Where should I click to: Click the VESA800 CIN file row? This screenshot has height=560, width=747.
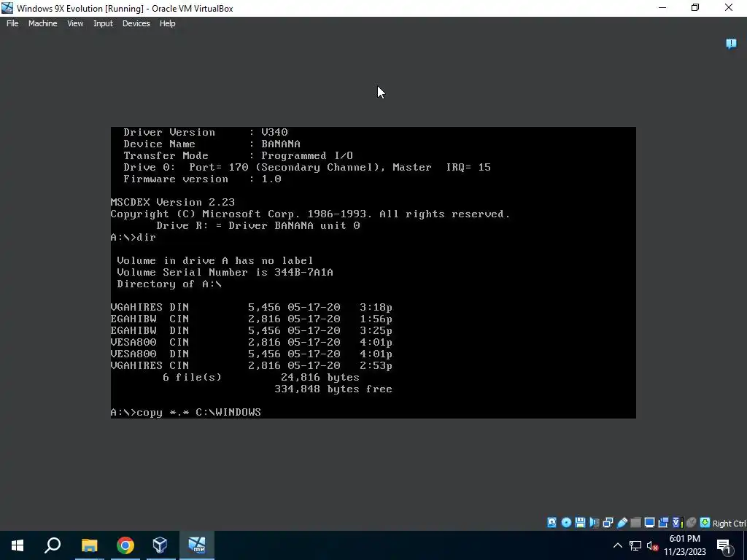point(252,343)
